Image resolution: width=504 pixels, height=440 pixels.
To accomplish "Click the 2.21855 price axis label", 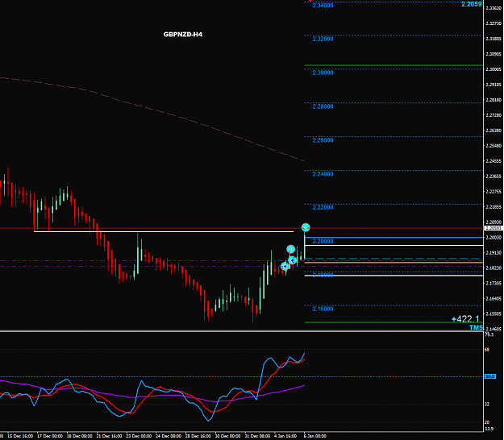I will coord(494,207).
